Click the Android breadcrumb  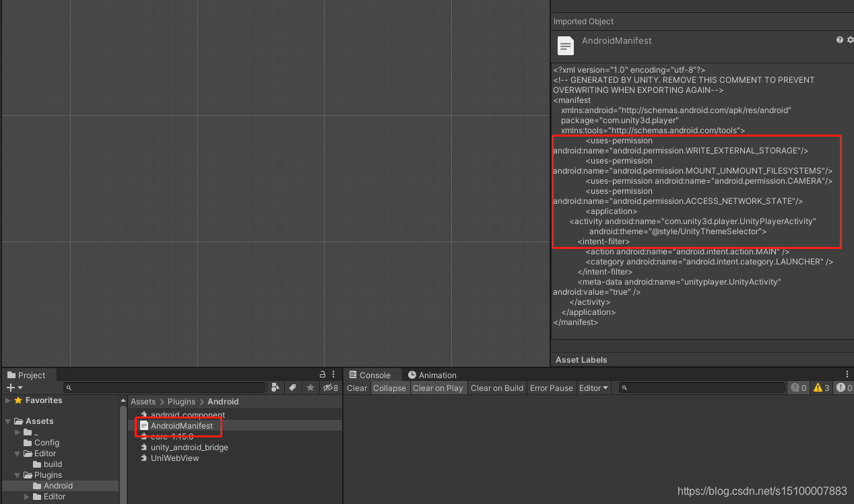[x=223, y=402]
